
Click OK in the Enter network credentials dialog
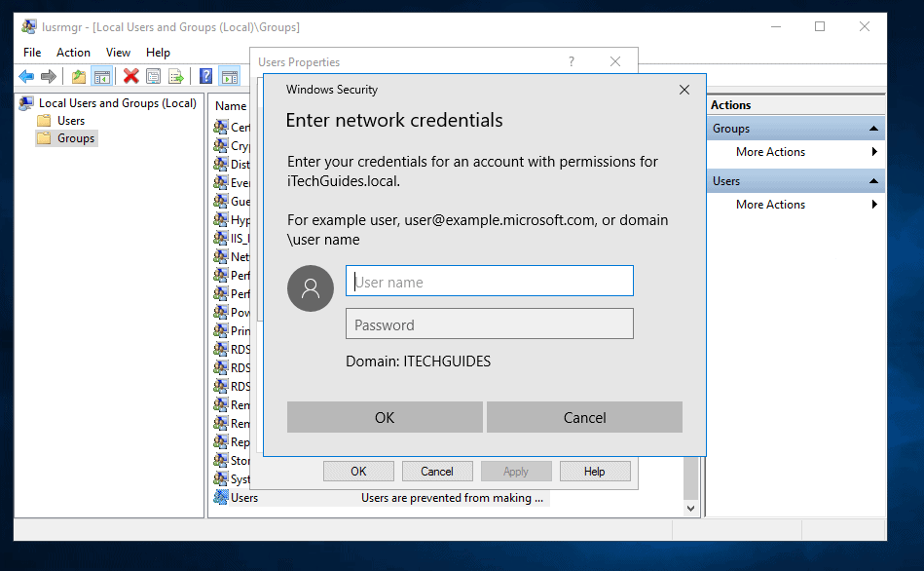point(385,417)
